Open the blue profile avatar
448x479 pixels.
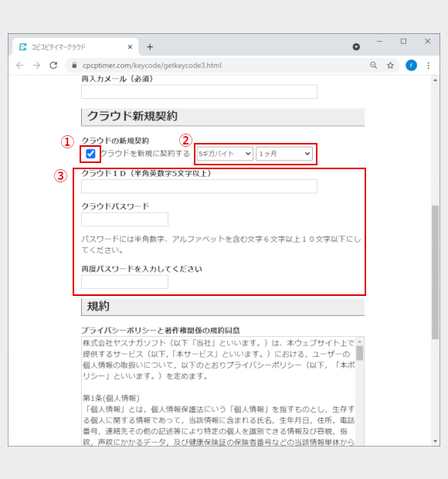pos(411,66)
